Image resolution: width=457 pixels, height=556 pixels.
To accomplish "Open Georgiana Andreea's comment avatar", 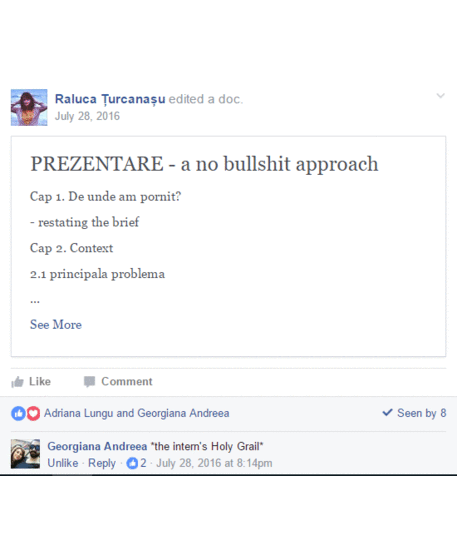I will 25,454.
